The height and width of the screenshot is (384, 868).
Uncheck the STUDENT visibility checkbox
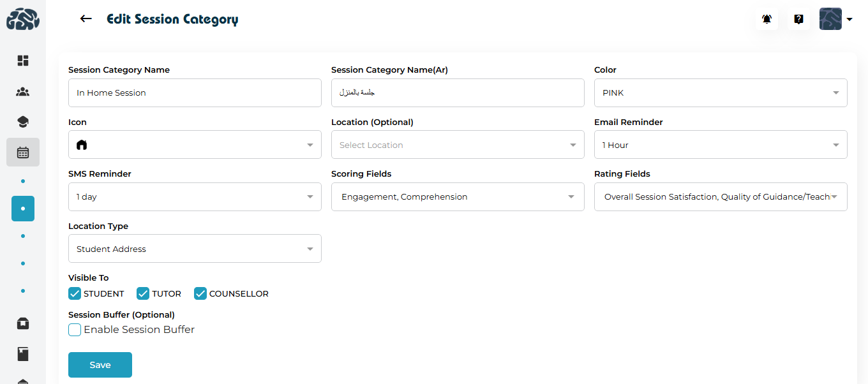pos(75,293)
